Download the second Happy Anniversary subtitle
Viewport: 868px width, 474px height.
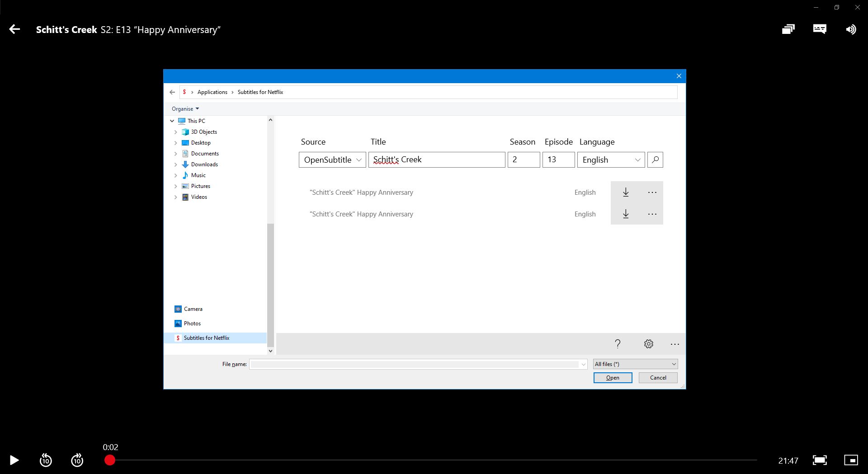click(626, 214)
